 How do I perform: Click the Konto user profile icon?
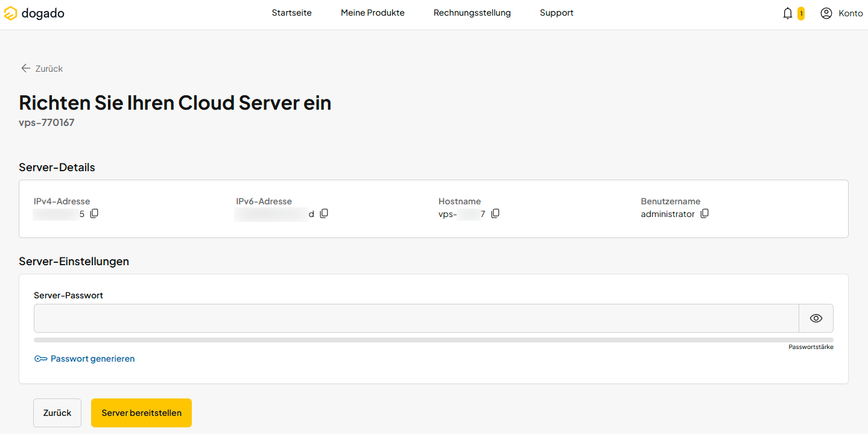click(826, 13)
